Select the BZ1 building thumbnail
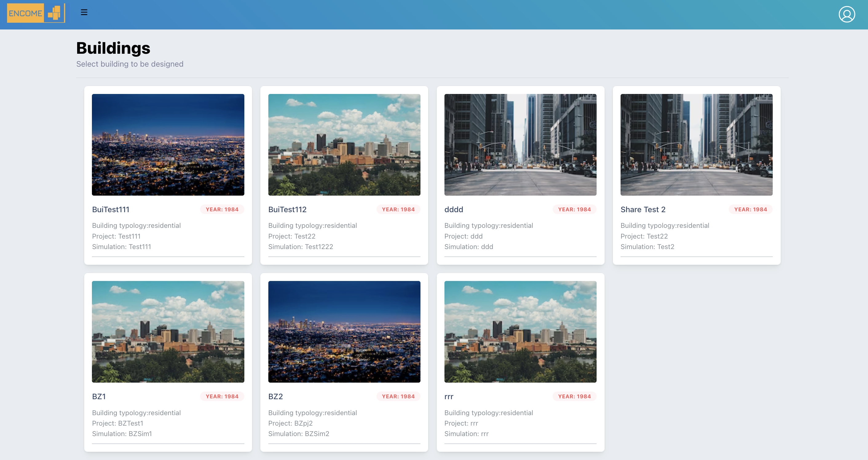The width and height of the screenshot is (868, 460). pos(168,332)
